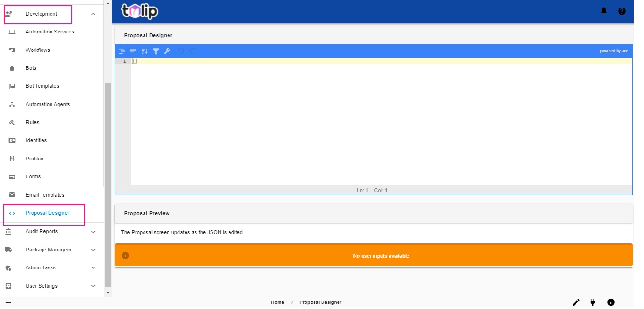Screen dimensions: 644x309
Task: Expand the Audit Reports section chevron
Action: pyautogui.click(x=93, y=232)
